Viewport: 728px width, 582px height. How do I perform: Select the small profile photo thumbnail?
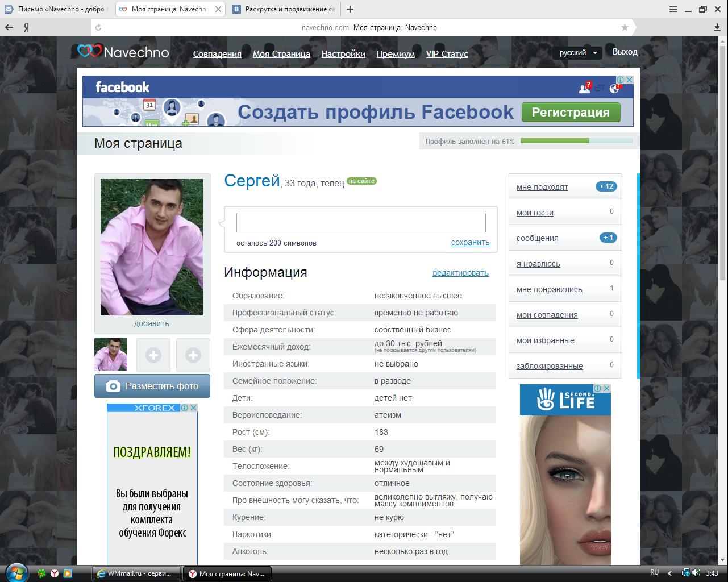click(x=111, y=355)
